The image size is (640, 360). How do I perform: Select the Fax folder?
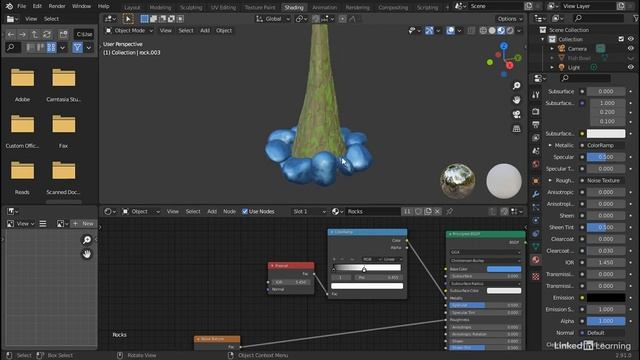pyautogui.click(x=63, y=131)
